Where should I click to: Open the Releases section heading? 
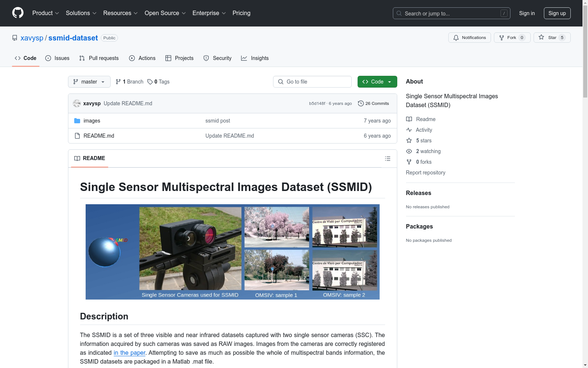click(419, 193)
